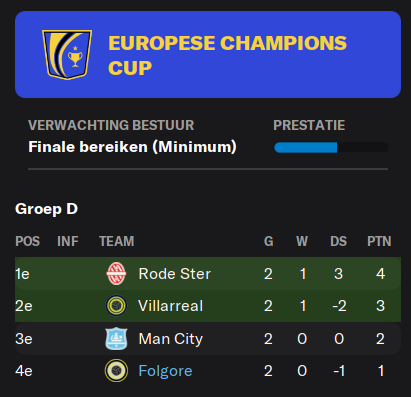
Task: Click the Prestatie progress bar
Action: 331,147
